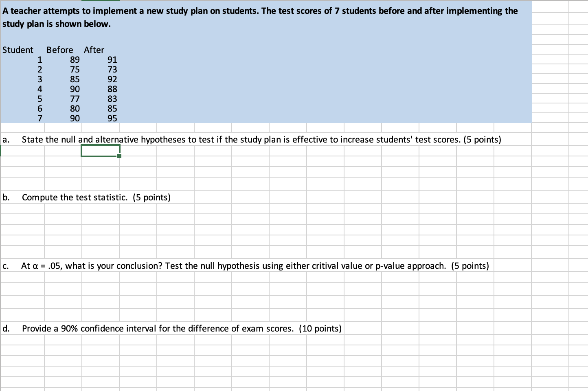Viewport: 588px width, 391px height.
Task: Click the cell labeled 'b.'
Action: (6, 197)
